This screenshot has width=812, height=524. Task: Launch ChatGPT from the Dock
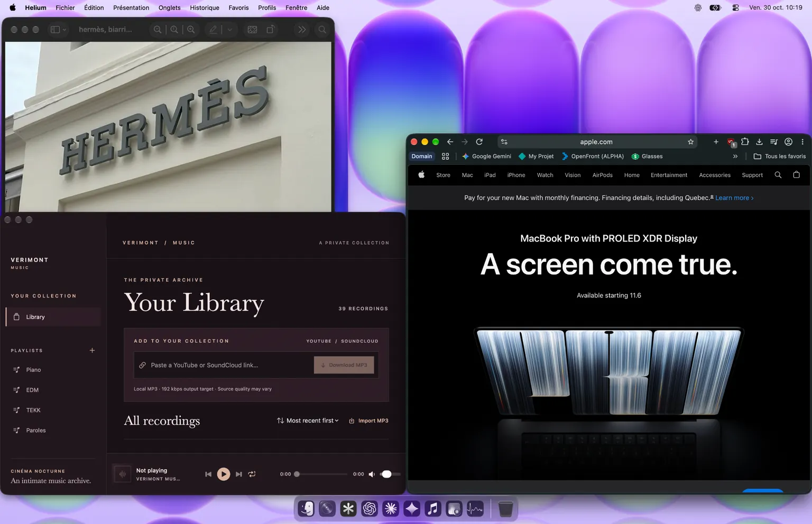tap(370, 509)
